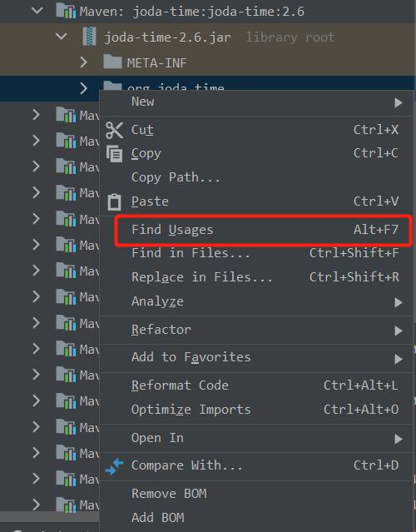The width and height of the screenshot is (416, 532).
Task: Click the Maven joda-time library icon
Action: point(66,10)
